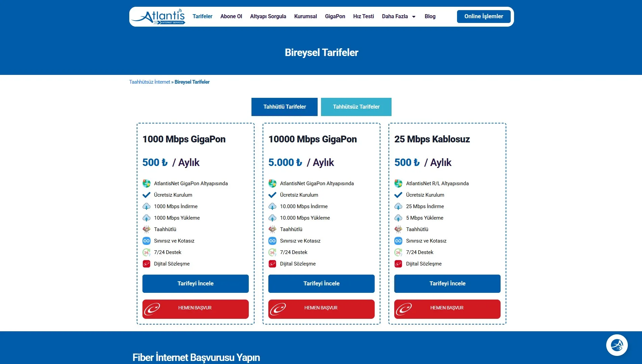Expand the Daha Fazla dropdown menu
This screenshot has width=642, height=364.
(399, 17)
